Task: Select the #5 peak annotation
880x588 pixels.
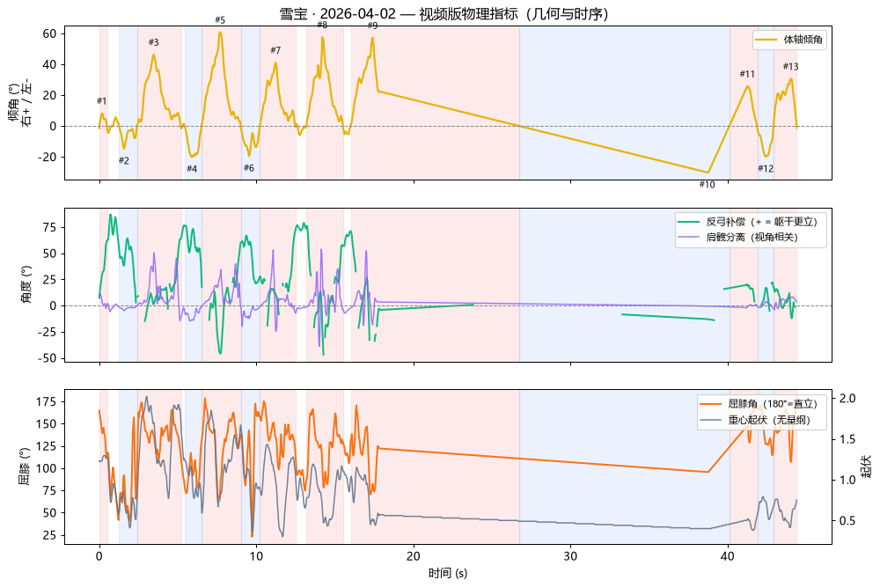Action: [x=220, y=20]
